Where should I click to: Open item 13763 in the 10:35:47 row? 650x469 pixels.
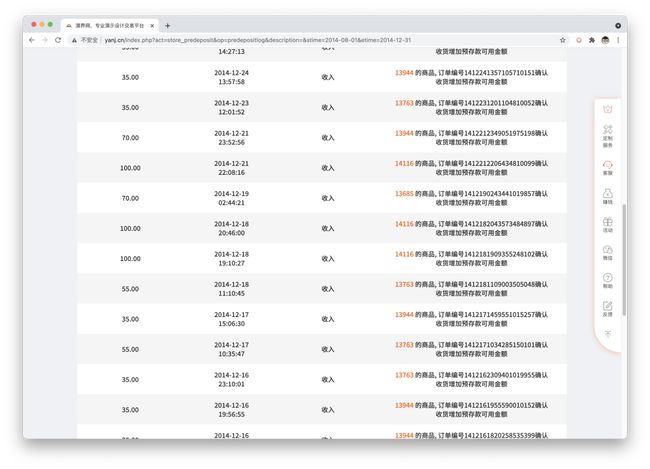tap(404, 345)
